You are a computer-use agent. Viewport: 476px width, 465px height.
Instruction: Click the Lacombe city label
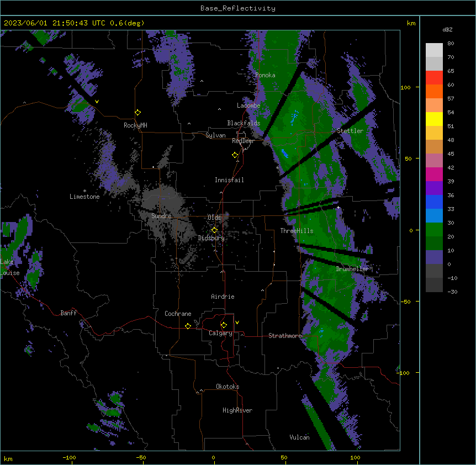tap(248, 105)
